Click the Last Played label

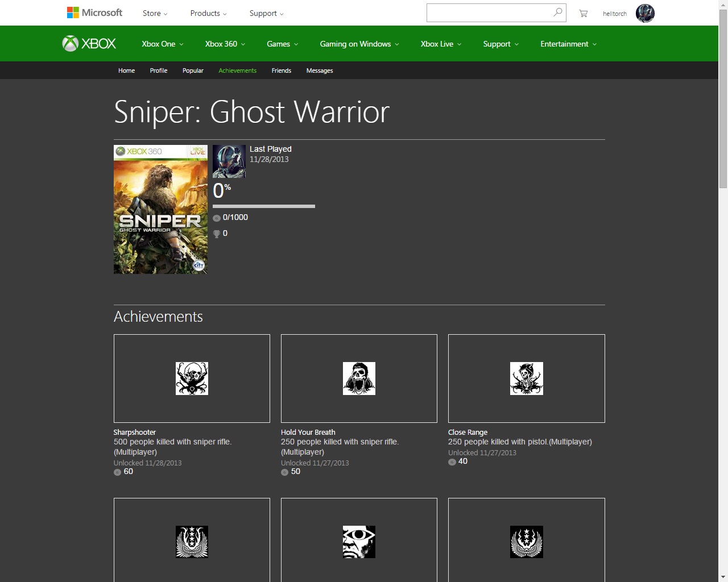(x=271, y=149)
